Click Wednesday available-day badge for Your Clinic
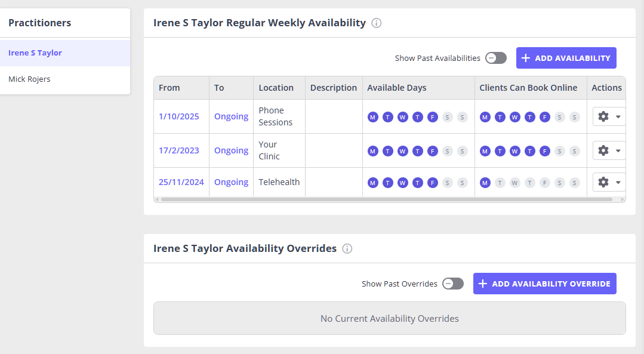 tap(403, 151)
